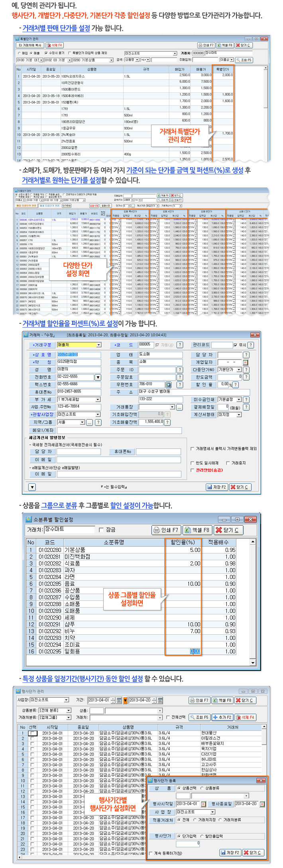Click 닫기 C in 거래처 수정 window
283x868 pixels.
click(240, 487)
